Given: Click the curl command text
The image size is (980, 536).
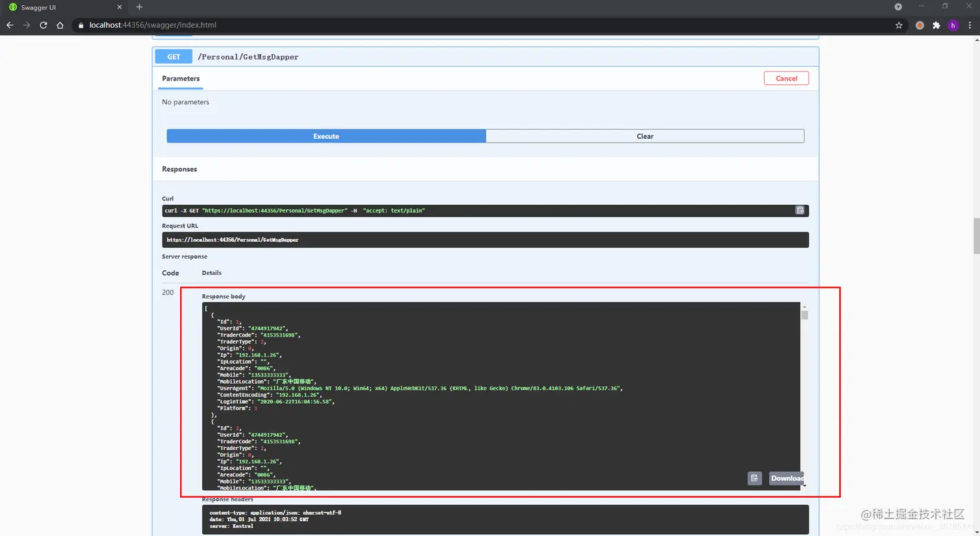Looking at the screenshot, I should click(x=295, y=211).
